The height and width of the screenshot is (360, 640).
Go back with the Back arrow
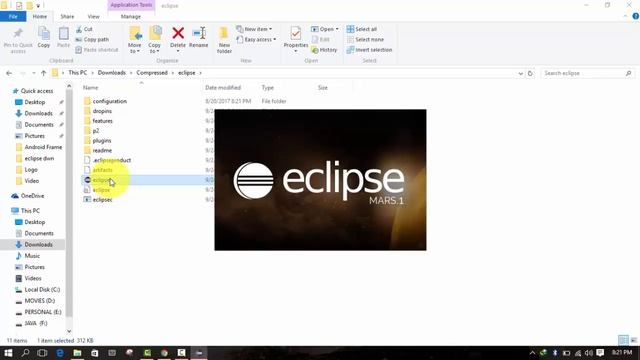coord(9,73)
